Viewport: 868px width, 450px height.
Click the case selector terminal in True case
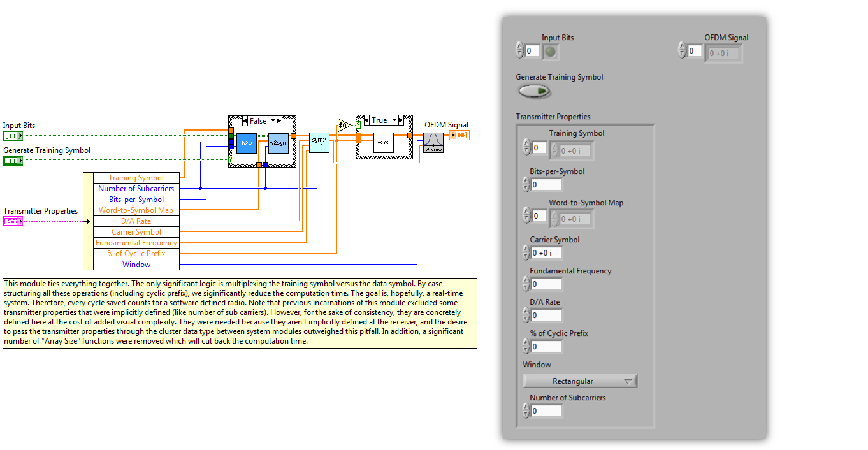pyautogui.click(x=358, y=125)
